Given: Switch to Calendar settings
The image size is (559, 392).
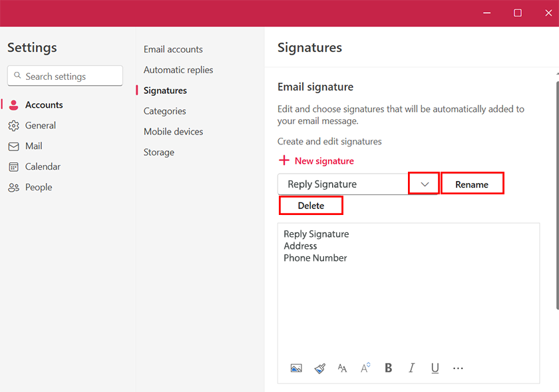Looking at the screenshot, I should pyautogui.click(x=43, y=167).
